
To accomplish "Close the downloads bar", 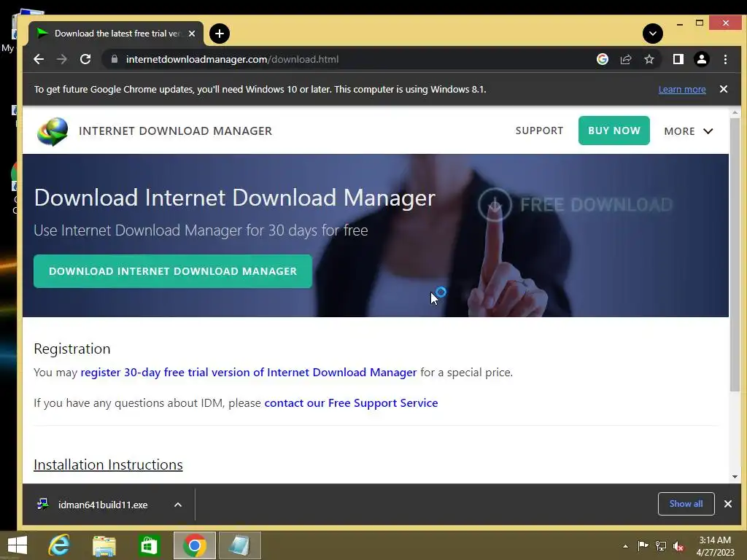I will (x=728, y=504).
